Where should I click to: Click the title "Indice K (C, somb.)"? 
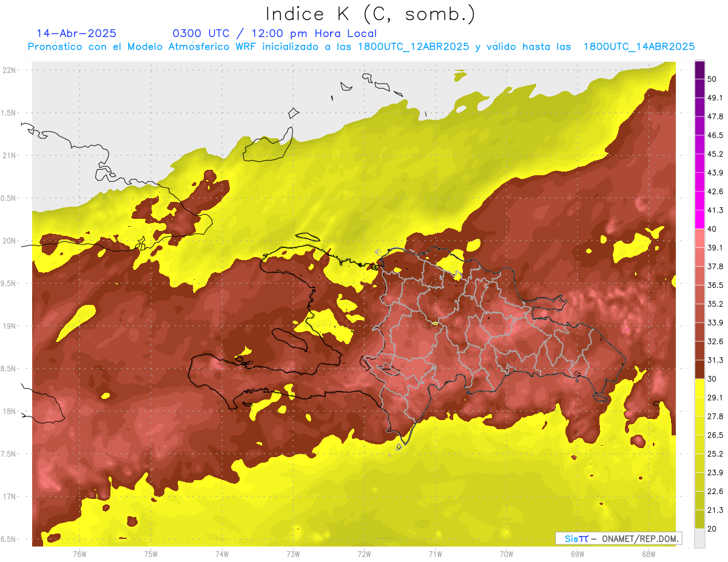[371, 14]
